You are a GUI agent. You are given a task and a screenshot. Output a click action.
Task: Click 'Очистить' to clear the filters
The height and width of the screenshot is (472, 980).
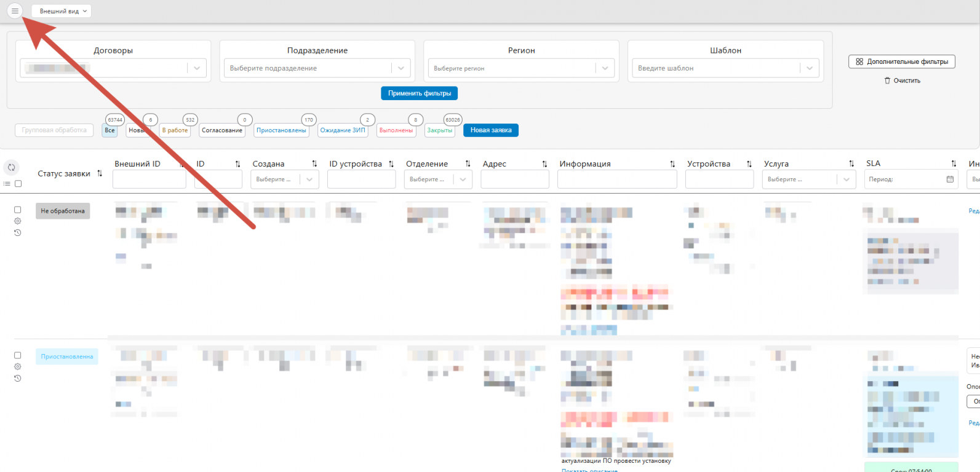[x=902, y=81]
